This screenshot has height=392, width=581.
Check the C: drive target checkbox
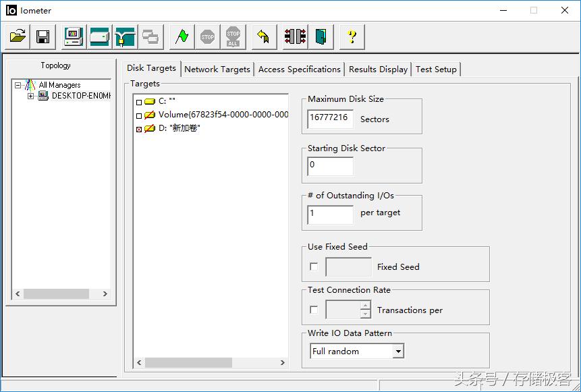click(x=139, y=102)
